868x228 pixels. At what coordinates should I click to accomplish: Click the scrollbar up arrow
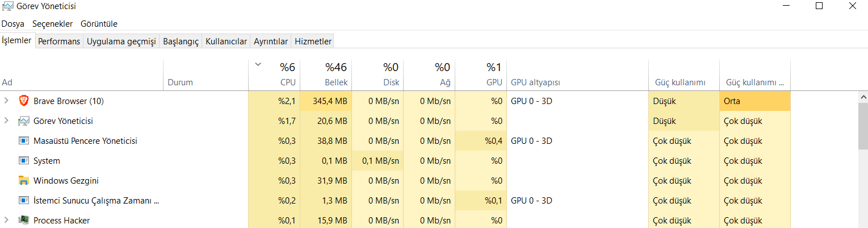[863, 97]
